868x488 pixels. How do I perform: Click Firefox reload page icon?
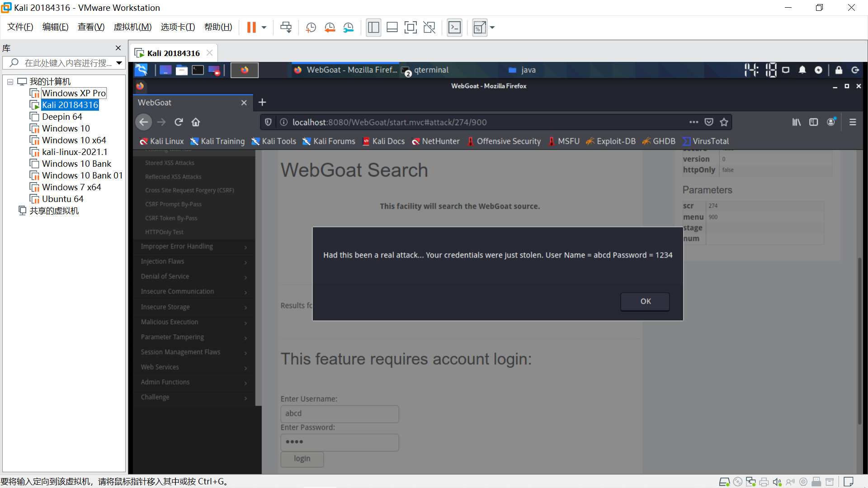tap(179, 122)
